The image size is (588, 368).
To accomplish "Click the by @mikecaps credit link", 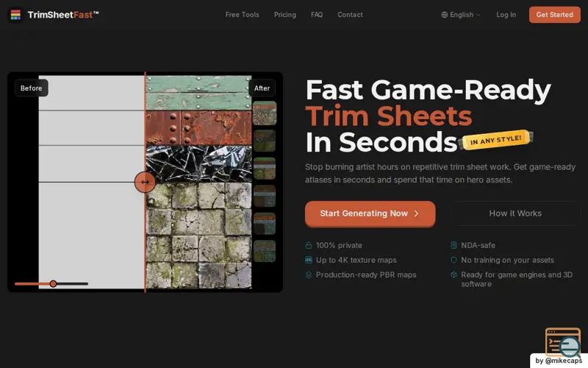I will [x=559, y=361].
